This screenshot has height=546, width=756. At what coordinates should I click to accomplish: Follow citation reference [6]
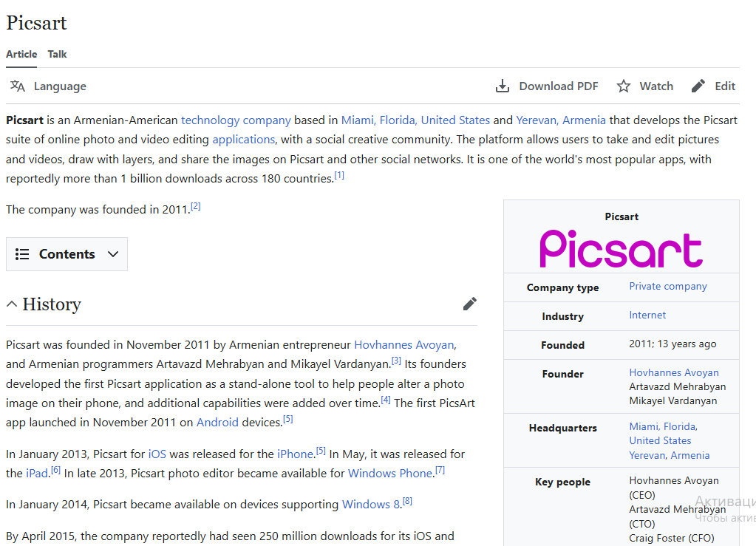[x=56, y=470]
